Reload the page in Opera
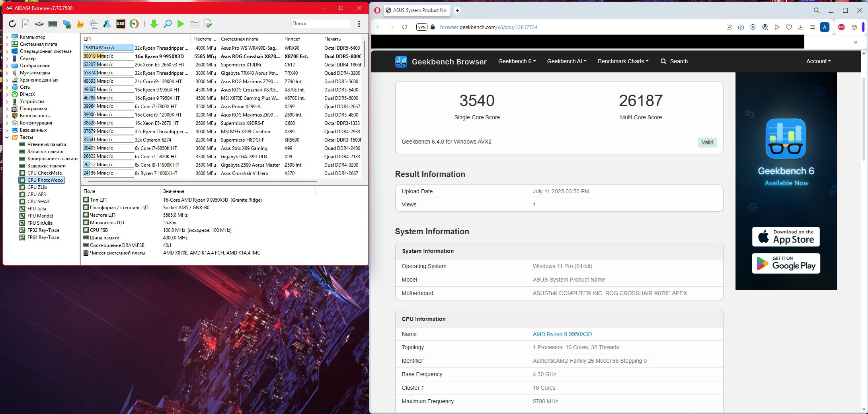This screenshot has height=414, width=868. click(x=405, y=27)
